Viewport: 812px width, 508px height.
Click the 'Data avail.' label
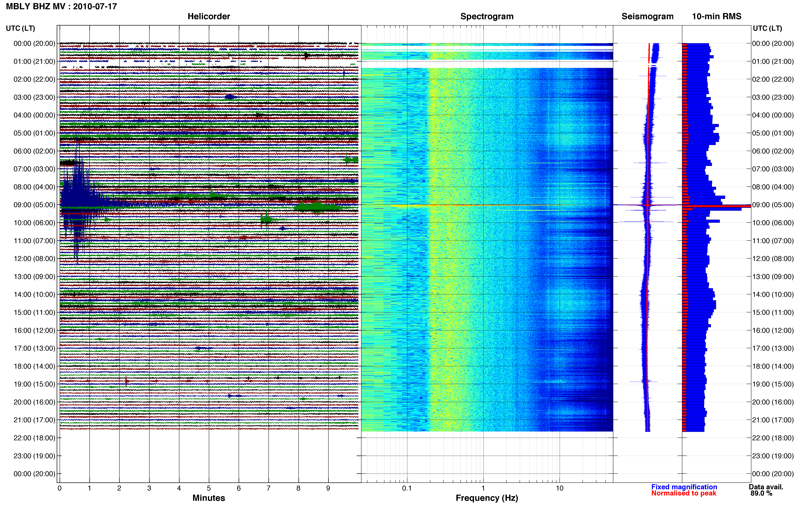pos(766,487)
